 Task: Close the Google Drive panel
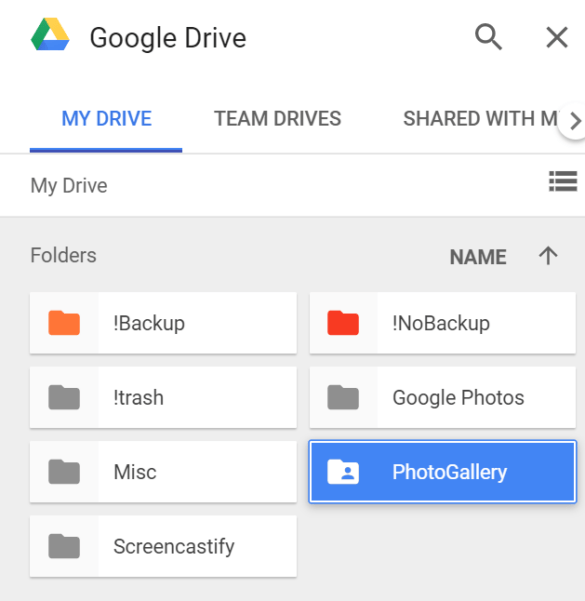coord(557,38)
